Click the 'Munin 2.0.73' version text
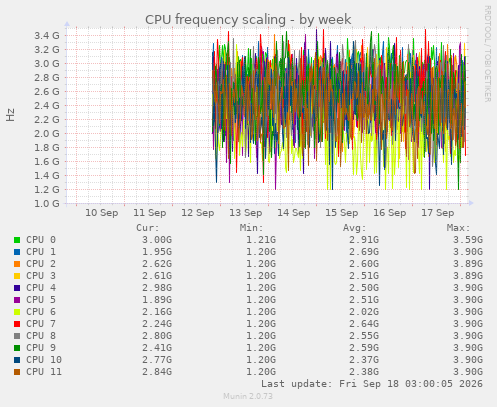The image size is (497, 407). [248, 396]
